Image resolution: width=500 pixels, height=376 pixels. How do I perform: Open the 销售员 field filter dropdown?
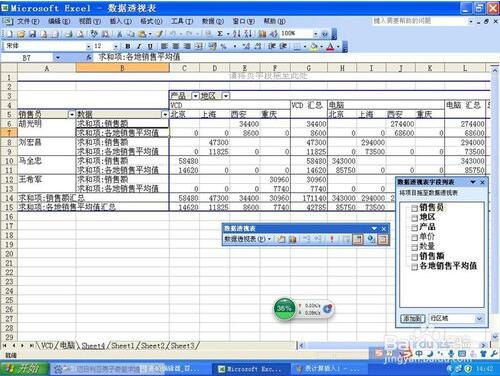coord(72,115)
